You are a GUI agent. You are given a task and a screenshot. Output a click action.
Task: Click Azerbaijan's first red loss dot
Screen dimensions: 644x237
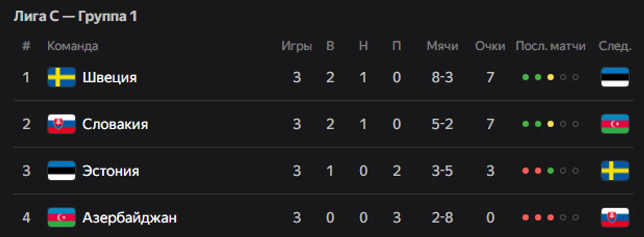525,218
